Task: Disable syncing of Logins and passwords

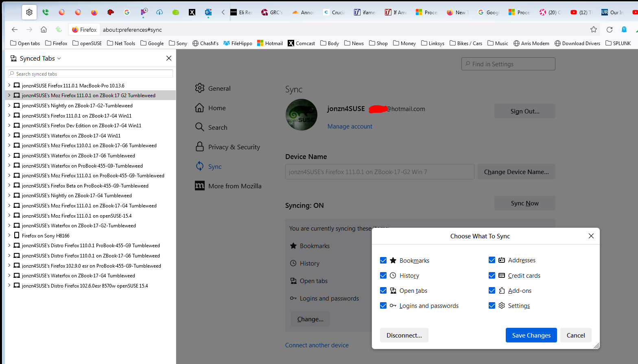Action: tap(383, 305)
